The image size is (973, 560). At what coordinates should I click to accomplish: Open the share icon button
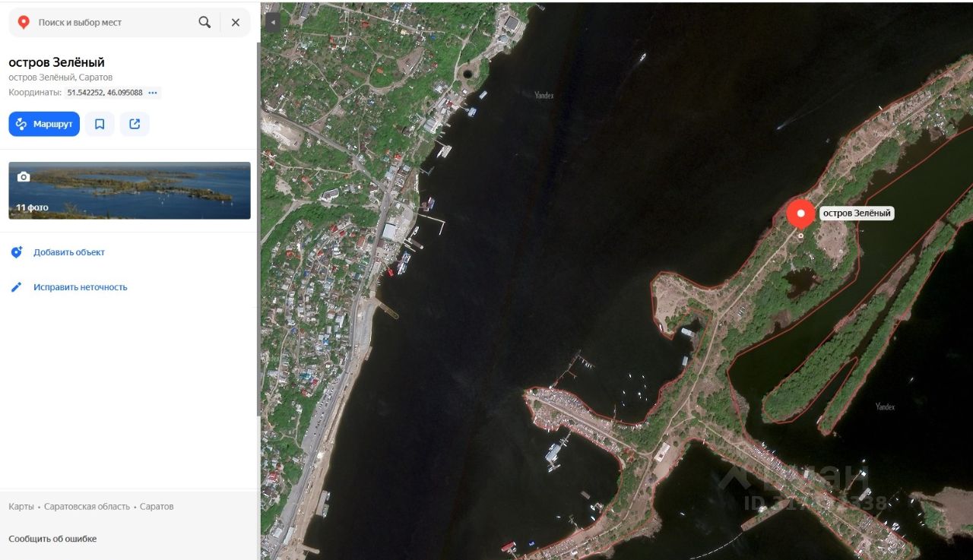click(x=135, y=124)
